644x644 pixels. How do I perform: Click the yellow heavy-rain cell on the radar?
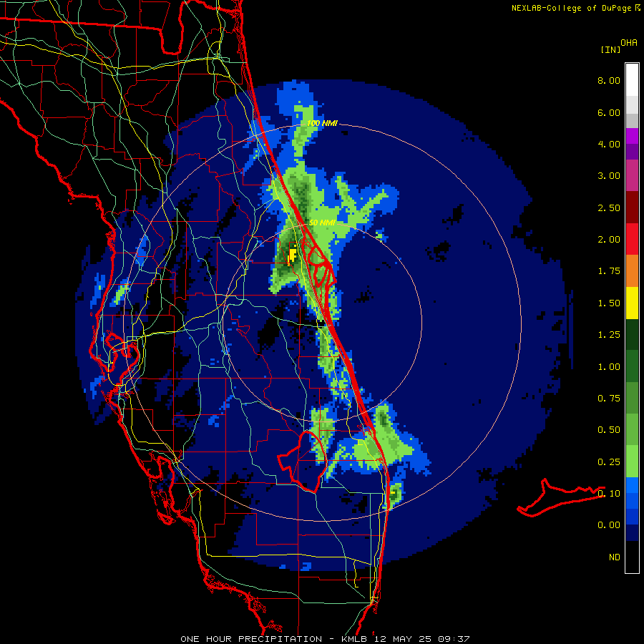(x=293, y=255)
